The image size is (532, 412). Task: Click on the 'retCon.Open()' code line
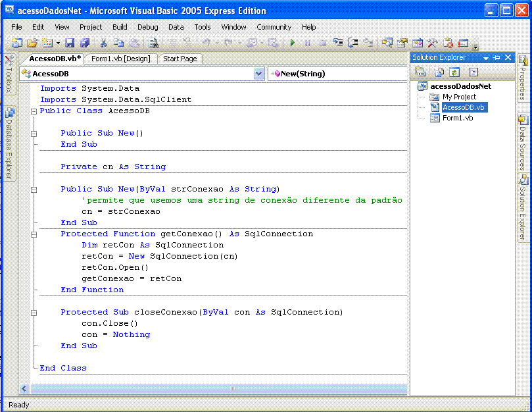tap(115, 267)
